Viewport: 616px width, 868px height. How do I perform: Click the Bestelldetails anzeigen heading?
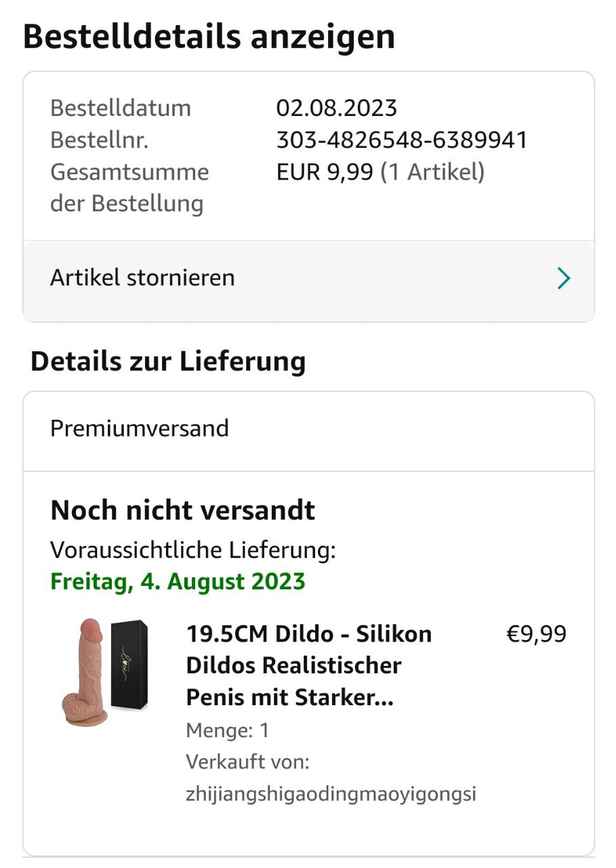[x=209, y=37]
